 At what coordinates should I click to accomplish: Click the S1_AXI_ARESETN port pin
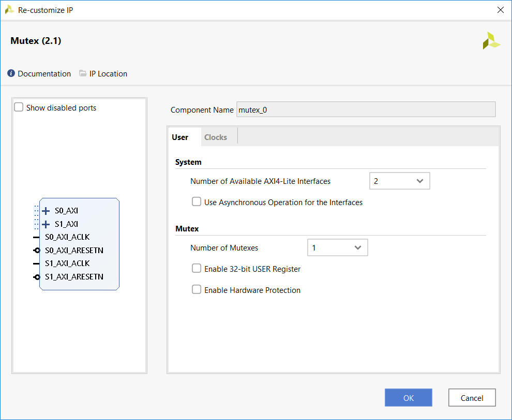(x=36, y=277)
